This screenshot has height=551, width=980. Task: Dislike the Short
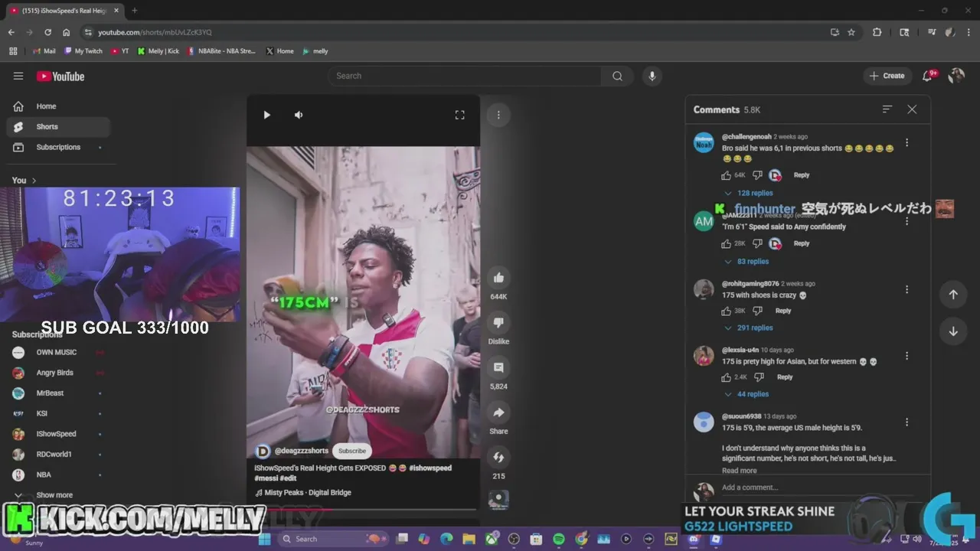point(498,323)
